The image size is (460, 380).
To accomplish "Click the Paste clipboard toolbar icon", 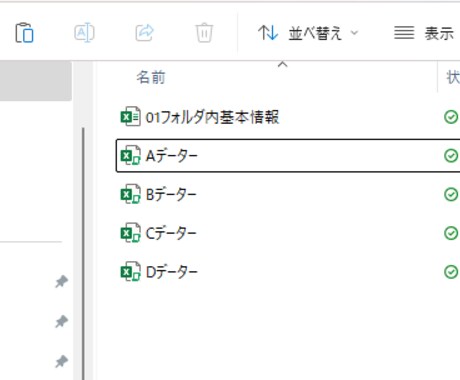I will tap(24, 33).
